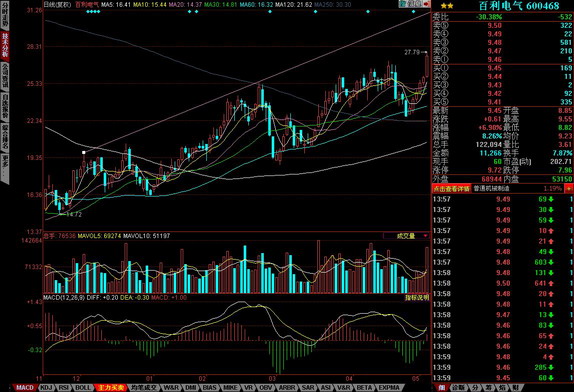
Task: Open the OBV indicator tab
Action: pyautogui.click(x=266, y=387)
